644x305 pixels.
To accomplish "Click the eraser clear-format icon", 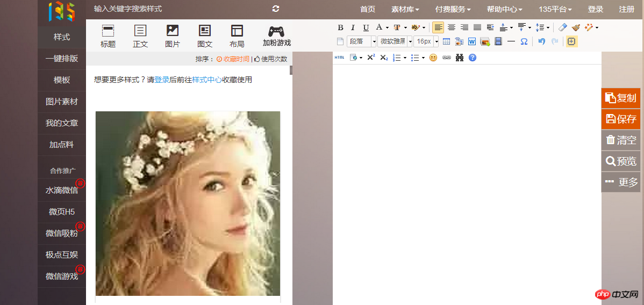I will point(562,27).
